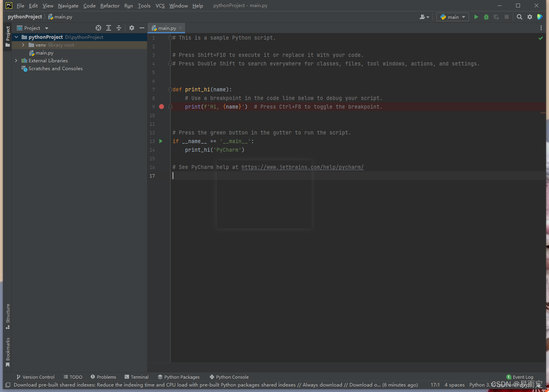This screenshot has height=392, width=549.
Task: Open the main run configuration dropdown
Action: click(453, 17)
